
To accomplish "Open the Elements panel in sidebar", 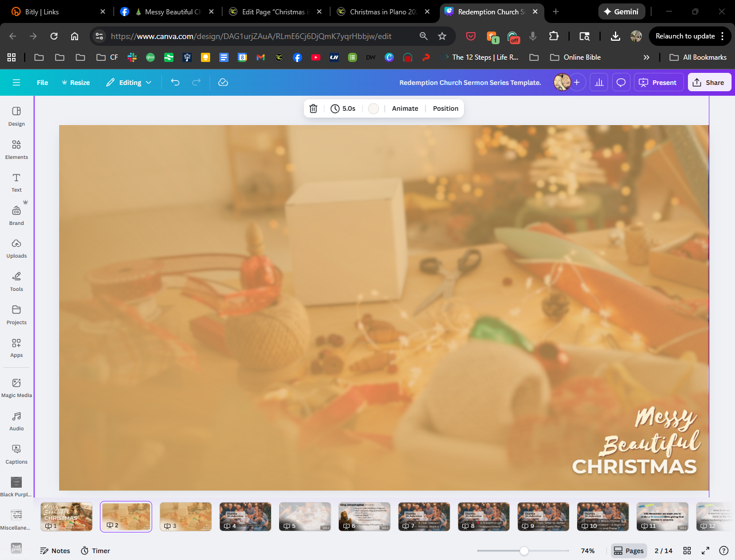I will 16,149.
